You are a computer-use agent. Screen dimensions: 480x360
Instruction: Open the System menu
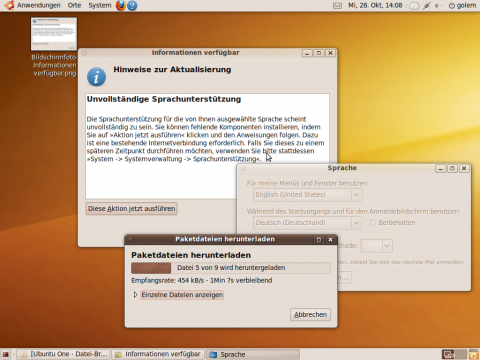coord(100,5)
